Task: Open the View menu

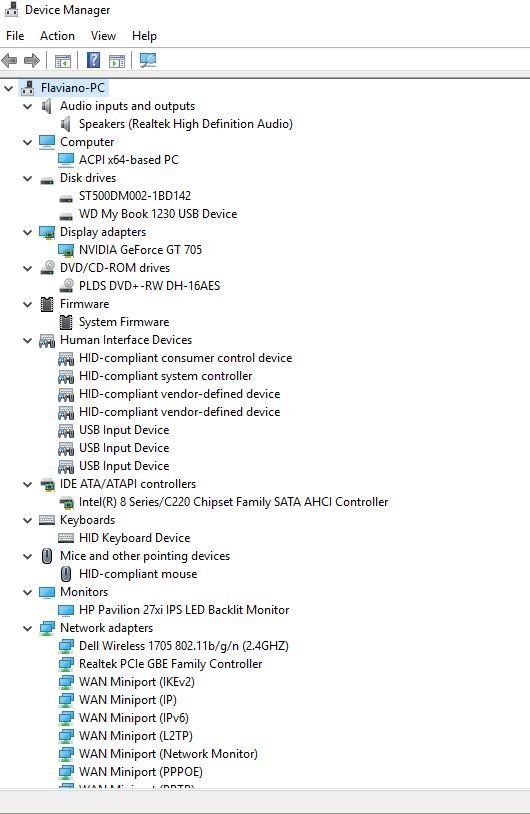Action: click(103, 36)
